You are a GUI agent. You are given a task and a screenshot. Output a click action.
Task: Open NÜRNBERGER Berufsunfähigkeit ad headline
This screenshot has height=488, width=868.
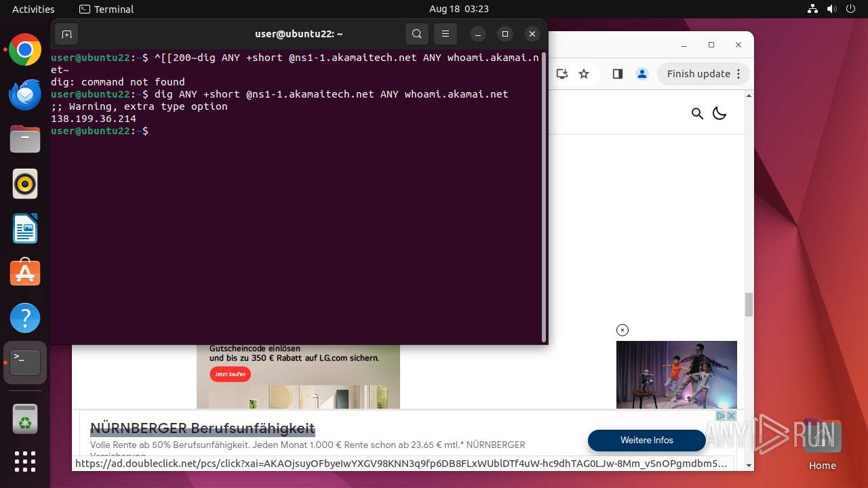[x=203, y=428]
